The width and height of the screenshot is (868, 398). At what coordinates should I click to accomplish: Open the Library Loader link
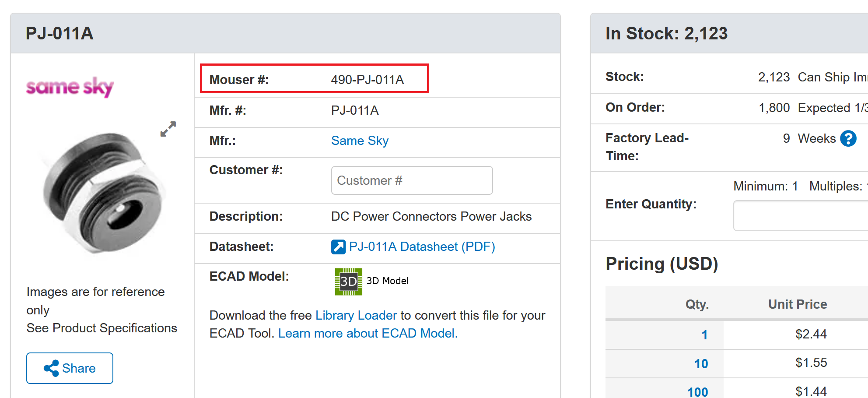[356, 315]
